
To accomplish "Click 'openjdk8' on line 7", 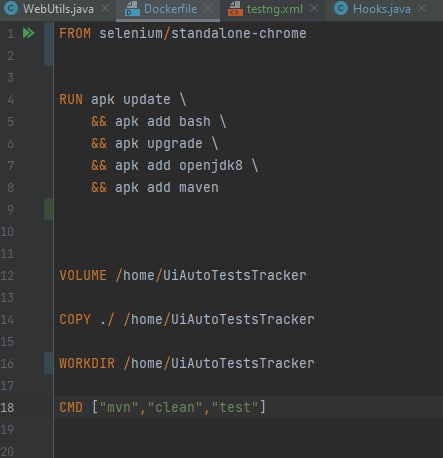I will (x=211, y=166).
